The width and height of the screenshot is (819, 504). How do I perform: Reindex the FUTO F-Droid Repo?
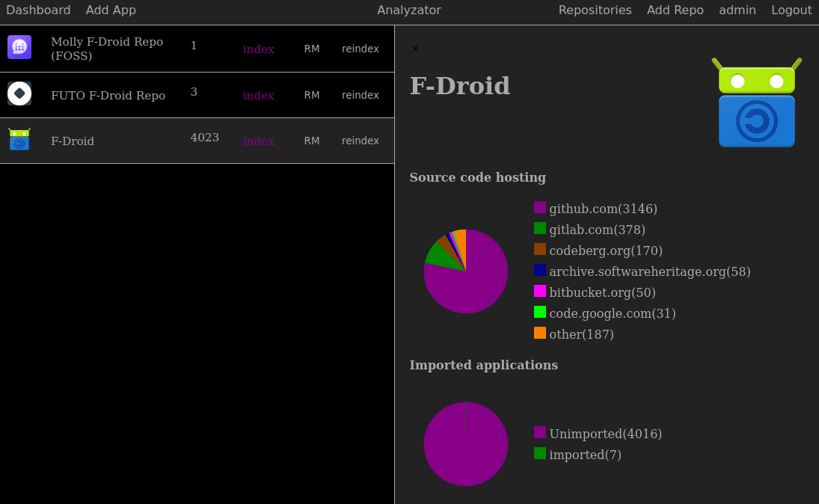pyautogui.click(x=360, y=95)
